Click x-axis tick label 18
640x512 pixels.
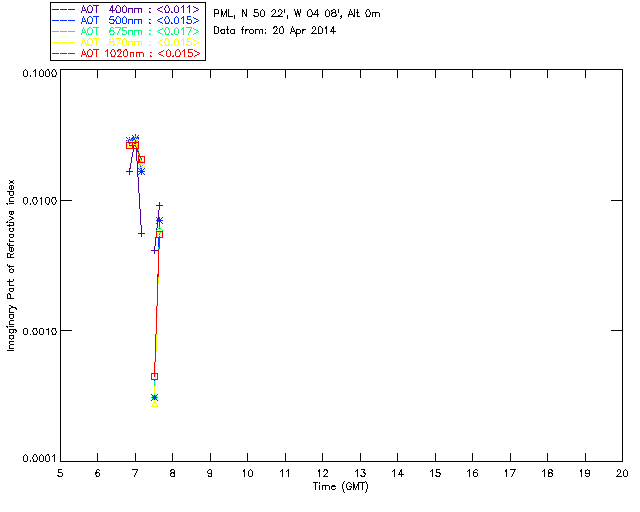click(547, 473)
